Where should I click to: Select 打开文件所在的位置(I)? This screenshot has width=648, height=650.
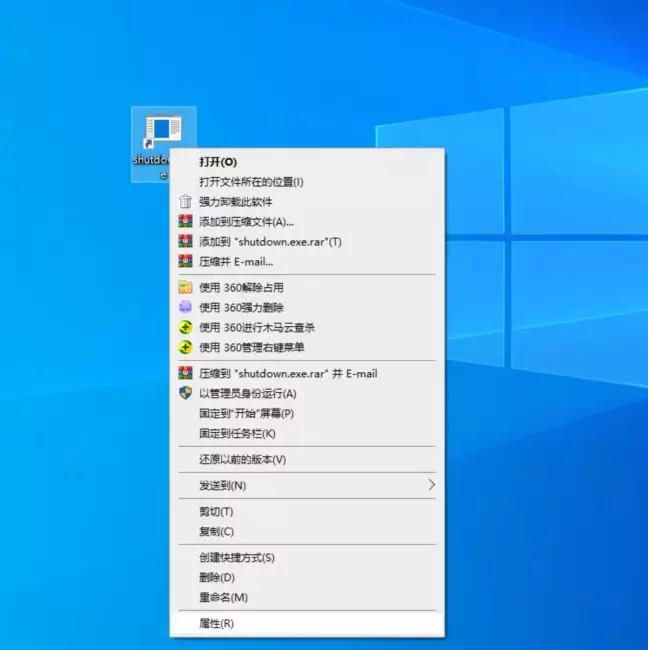(x=251, y=182)
